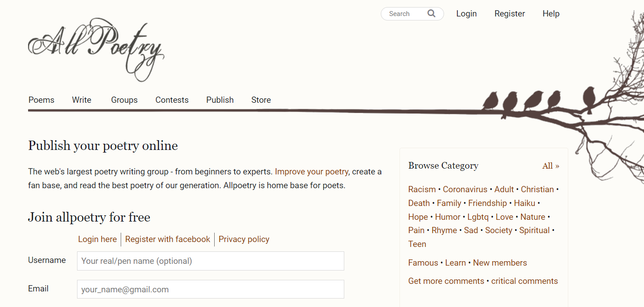Browse the Haiku category
Image resolution: width=644 pixels, height=307 pixels.
[525, 203]
